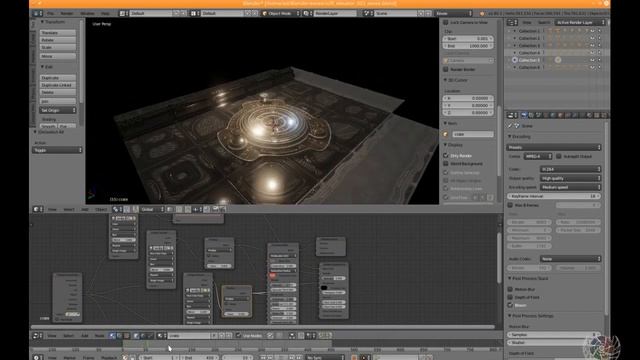
Task: Toggle the Depth of Field checkbox
Action: click(x=510, y=297)
